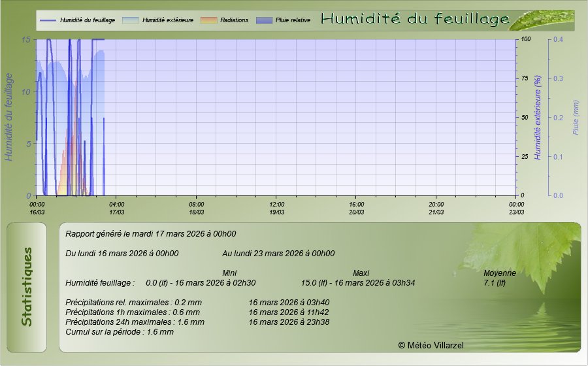Click the Pluie (mm) right axis title
The height and width of the screenshot is (366, 588).
(576, 117)
